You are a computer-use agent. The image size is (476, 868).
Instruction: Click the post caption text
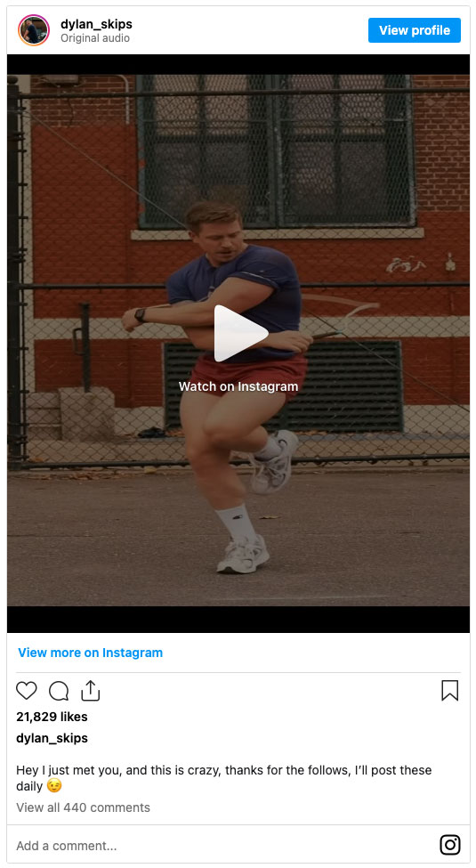pos(223,778)
